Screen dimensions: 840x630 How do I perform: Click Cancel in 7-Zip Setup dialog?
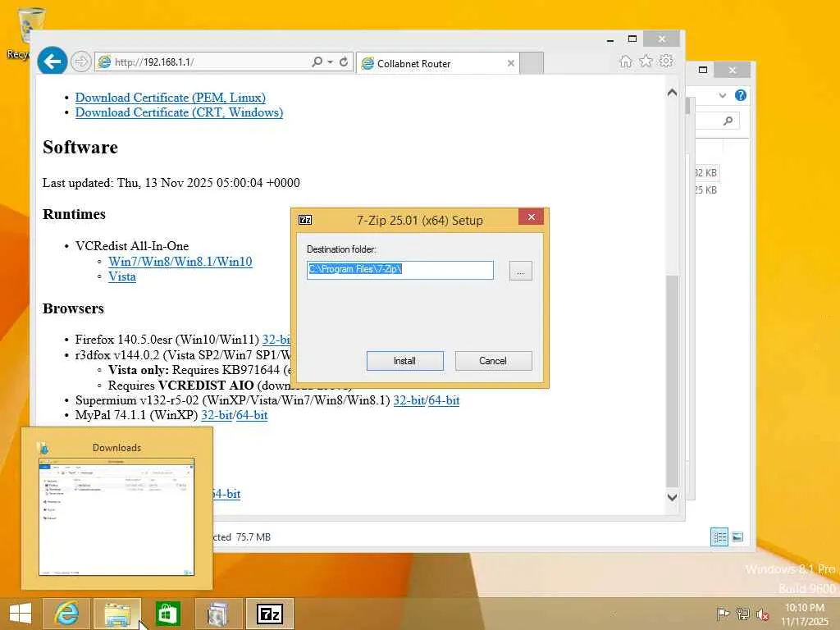(x=493, y=361)
